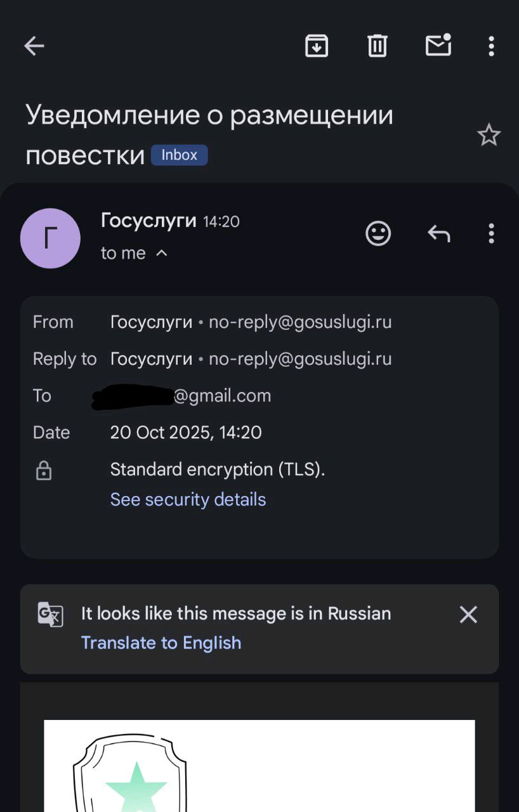Open the top overflow menu
The height and width of the screenshot is (812, 519).
point(491,46)
